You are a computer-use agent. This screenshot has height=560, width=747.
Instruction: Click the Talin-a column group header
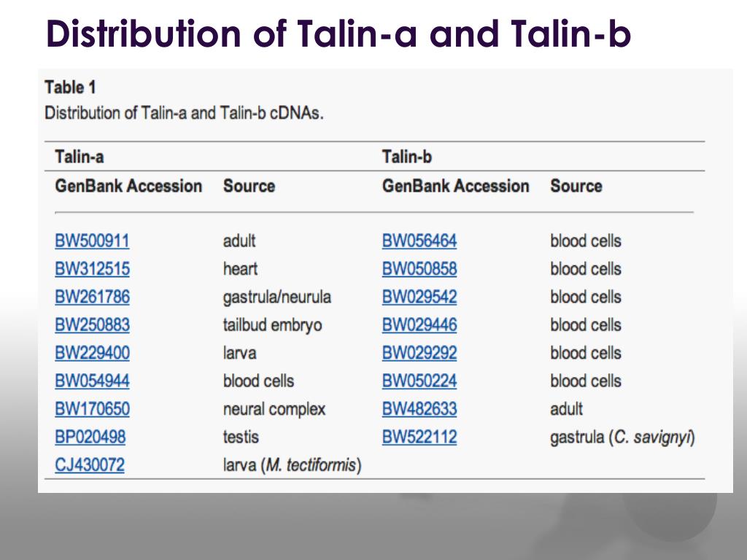(x=79, y=157)
